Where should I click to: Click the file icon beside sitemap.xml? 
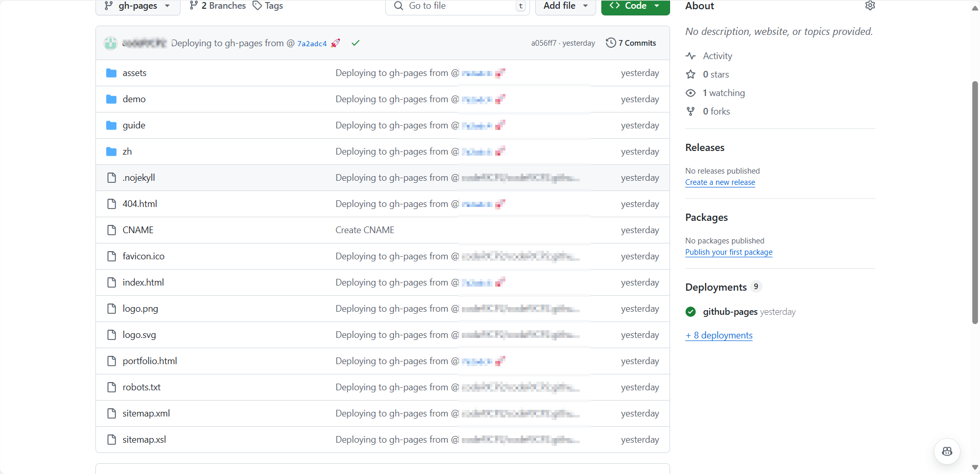pos(111,413)
